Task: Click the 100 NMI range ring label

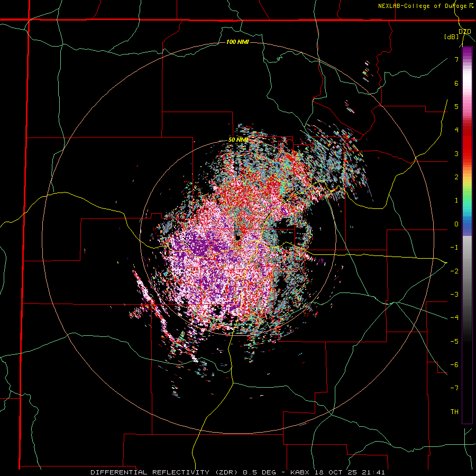Action: pos(237,42)
